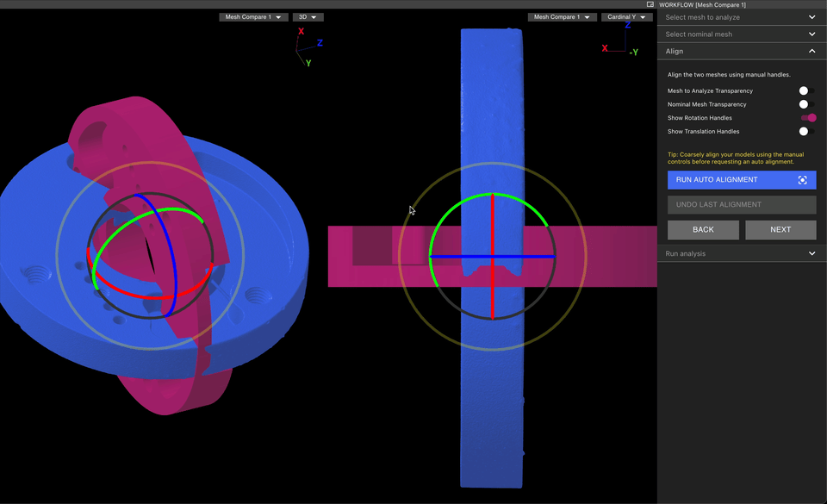Turn on Show Translation Handles

click(807, 131)
